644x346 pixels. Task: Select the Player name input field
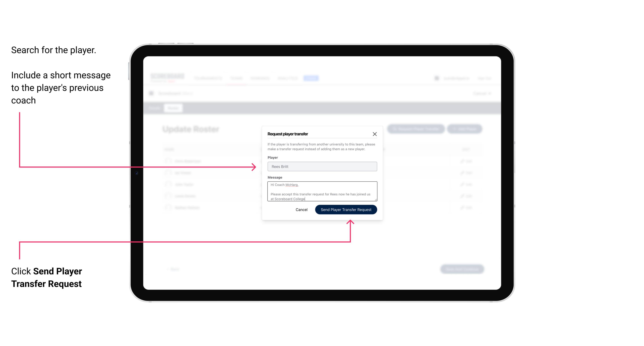[x=321, y=167]
